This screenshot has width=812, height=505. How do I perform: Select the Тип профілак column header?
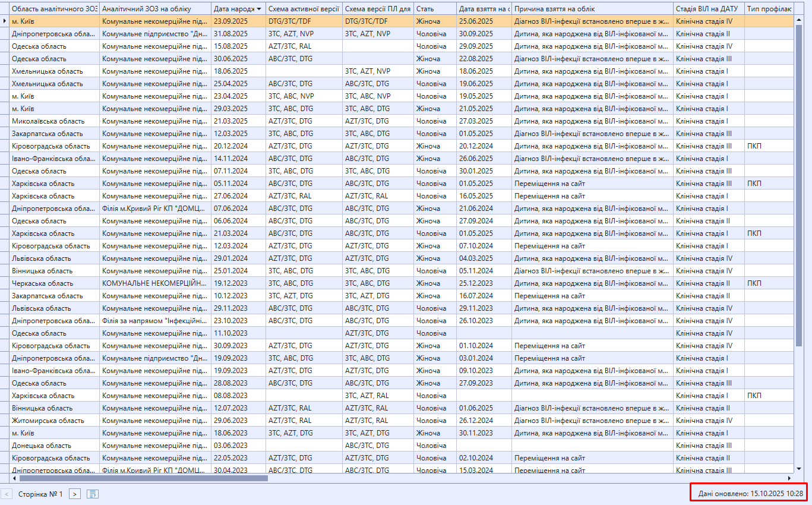(769, 9)
